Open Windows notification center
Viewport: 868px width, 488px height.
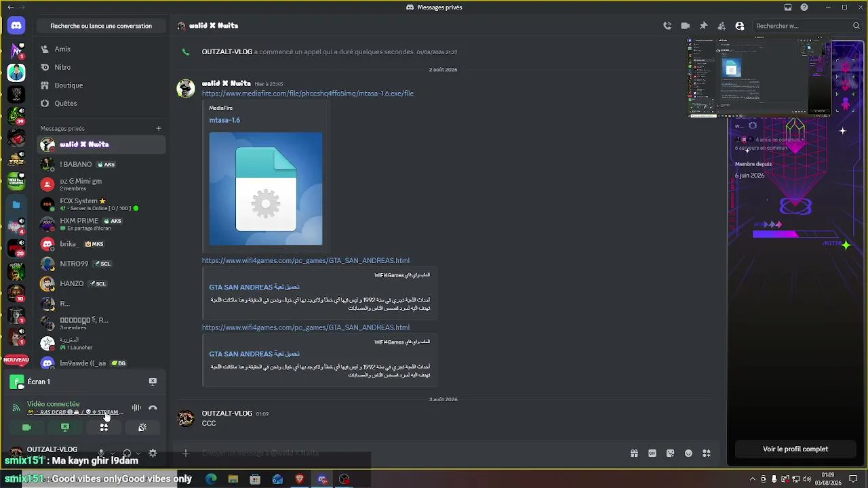coord(853,479)
